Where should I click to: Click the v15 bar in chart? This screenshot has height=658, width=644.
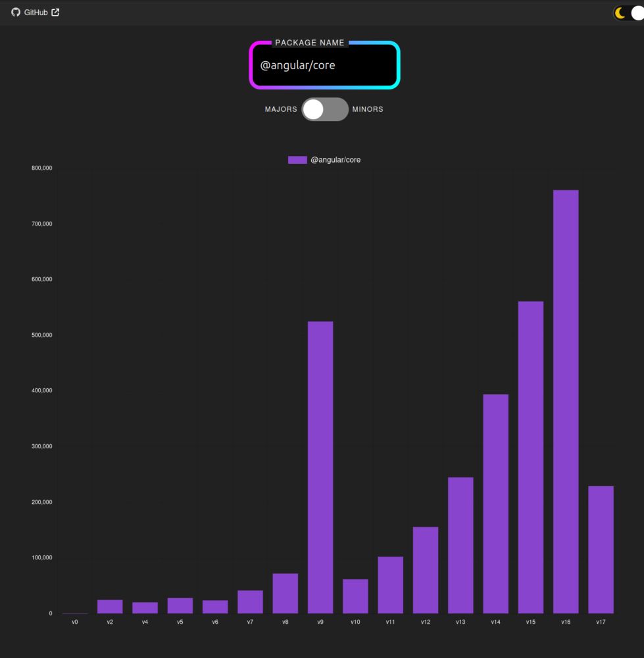click(530, 457)
